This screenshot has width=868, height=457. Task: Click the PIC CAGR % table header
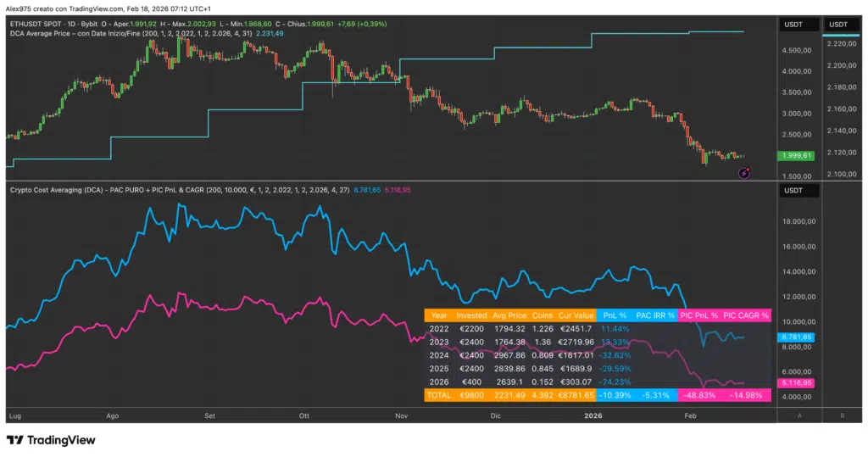click(x=746, y=315)
